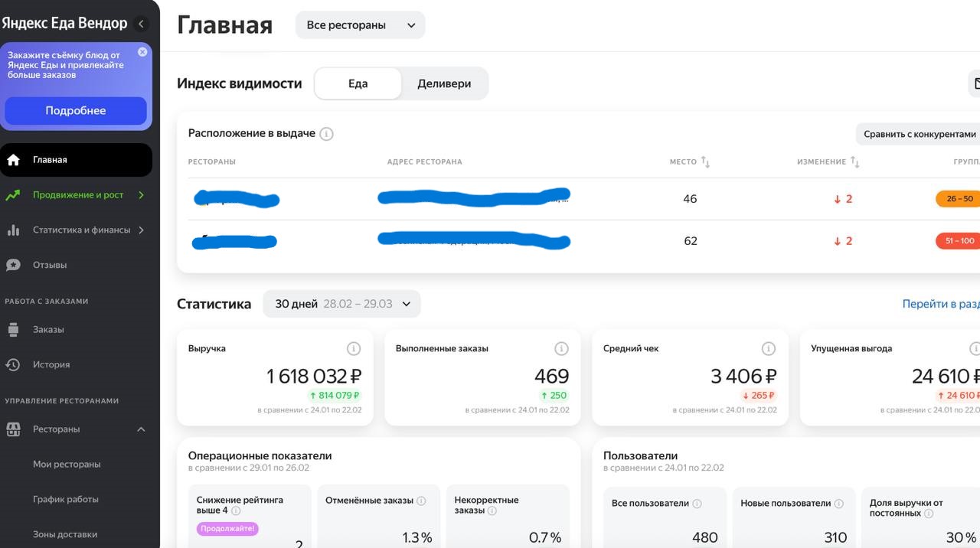Click the place value 46
The width and height of the screenshot is (980, 548).
point(690,199)
